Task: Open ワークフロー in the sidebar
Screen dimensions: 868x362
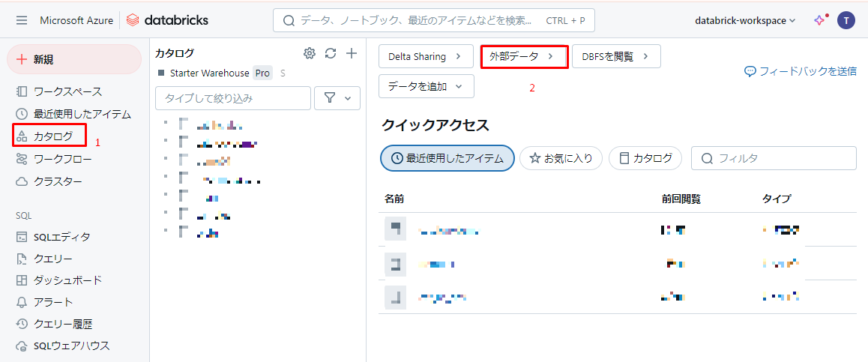Action: [x=54, y=160]
